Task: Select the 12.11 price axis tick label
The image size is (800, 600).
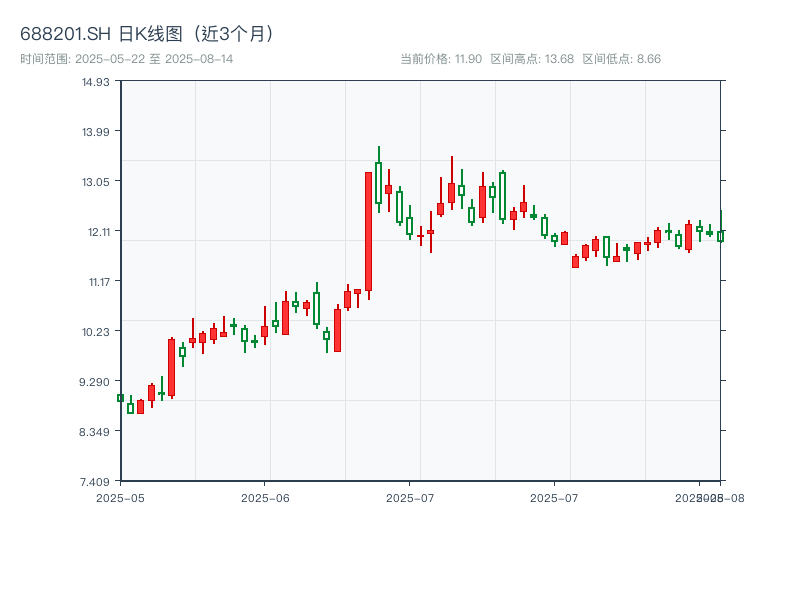Action: tap(95, 232)
